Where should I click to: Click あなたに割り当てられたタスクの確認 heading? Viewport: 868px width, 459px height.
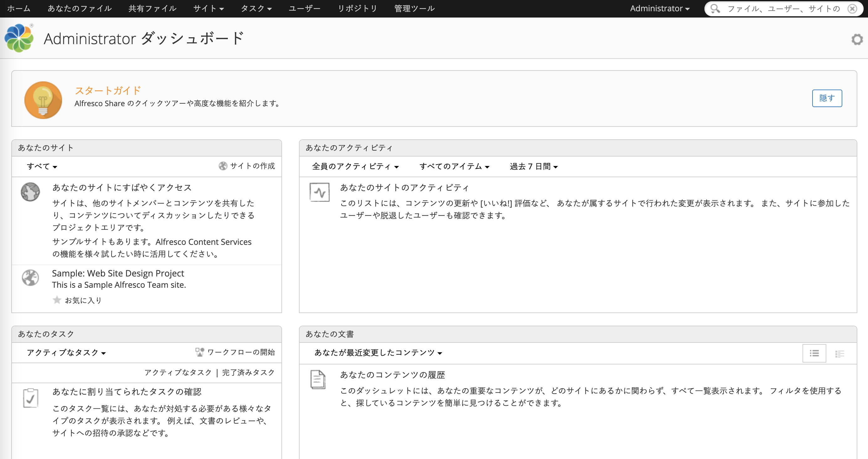point(127,392)
